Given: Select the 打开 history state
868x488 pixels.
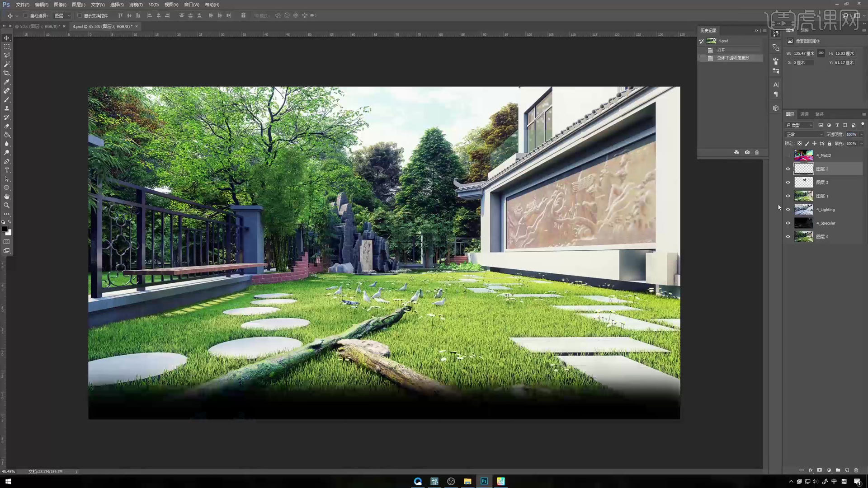Looking at the screenshot, I should click(x=731, y=50).
